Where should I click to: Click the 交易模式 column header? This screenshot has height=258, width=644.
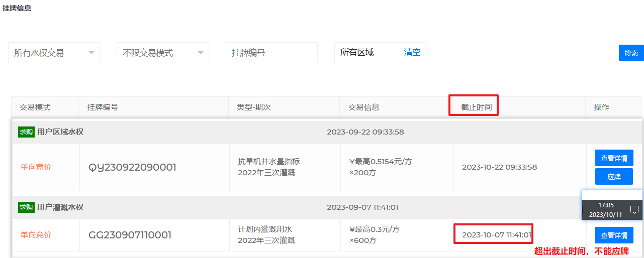(x=35, y=107)
